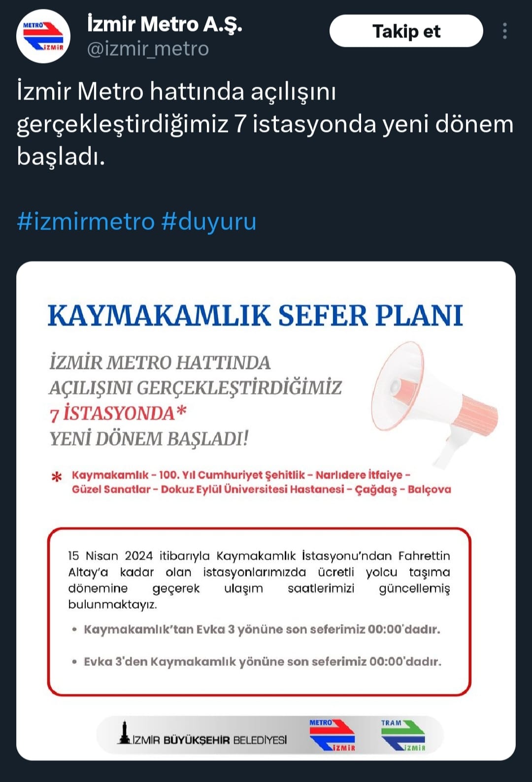Click the Metro İzmir logo at image bottom
Viewport: 532px width, 782px height.
[332, 735]
